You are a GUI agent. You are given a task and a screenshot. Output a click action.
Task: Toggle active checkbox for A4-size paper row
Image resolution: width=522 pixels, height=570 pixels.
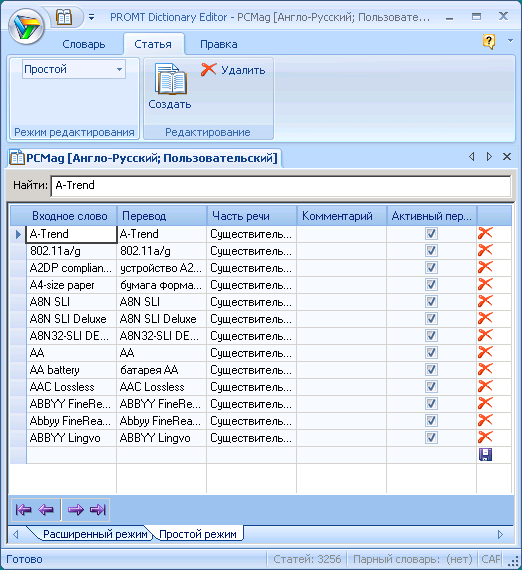431,285
